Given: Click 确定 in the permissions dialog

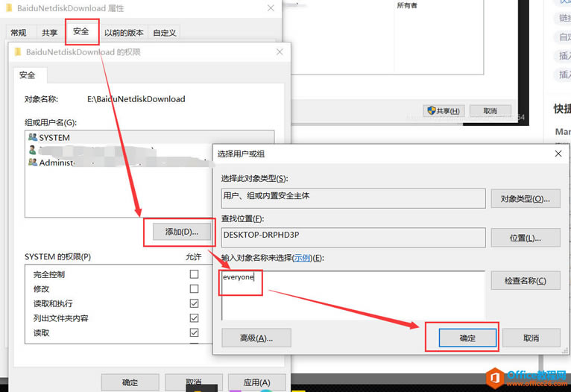Looking at the screenshot, I should point(130,382).
